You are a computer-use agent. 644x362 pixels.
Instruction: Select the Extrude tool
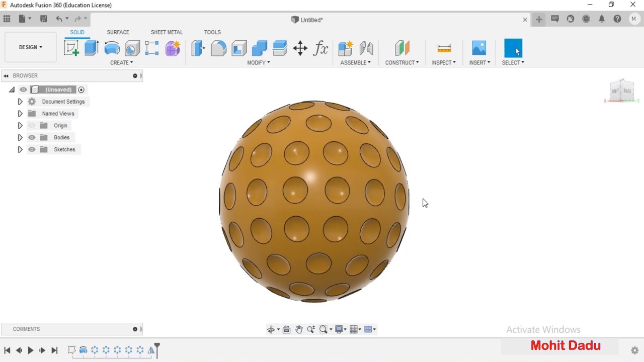click(92, 48)
